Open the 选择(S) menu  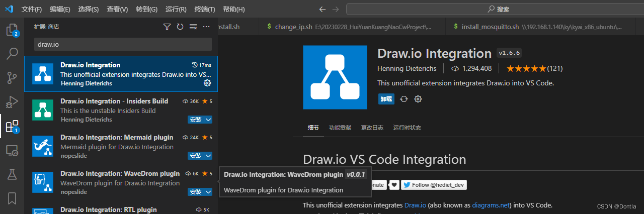89,10
